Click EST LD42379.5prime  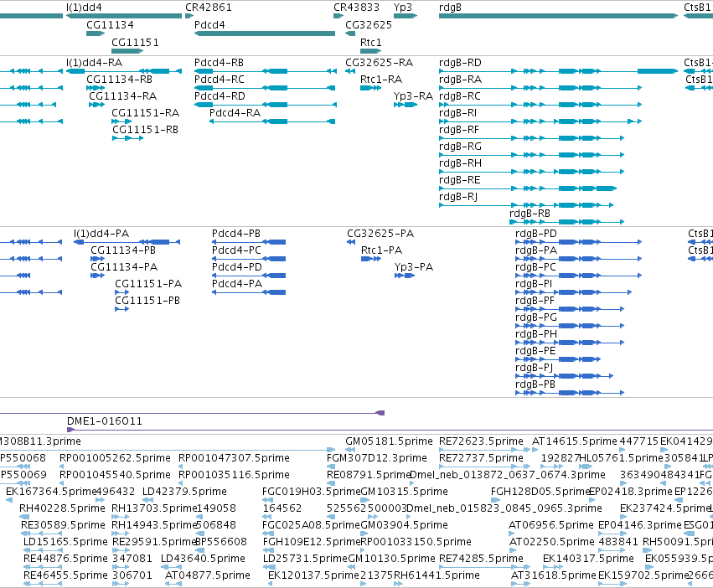pos(184,492)
